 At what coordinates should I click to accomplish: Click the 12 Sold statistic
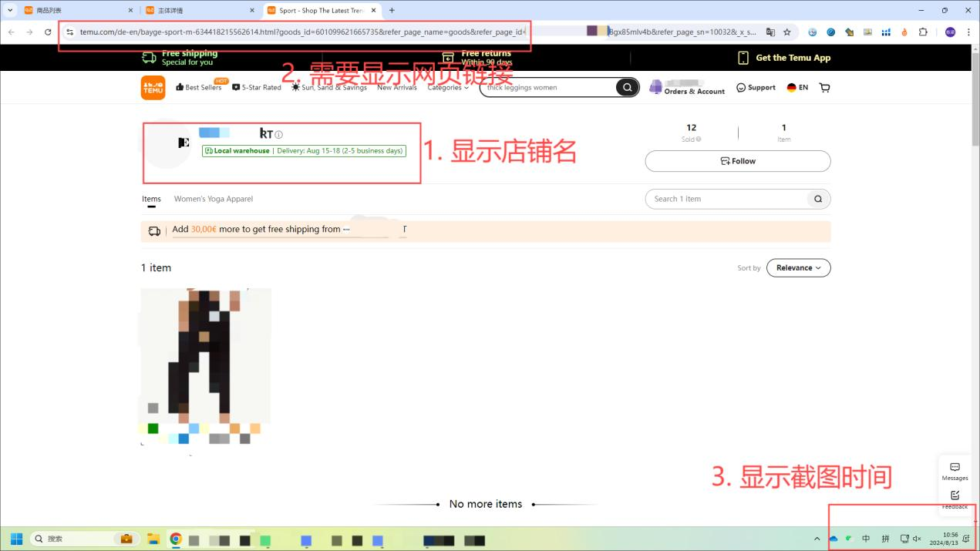click(x=691, y=133)
